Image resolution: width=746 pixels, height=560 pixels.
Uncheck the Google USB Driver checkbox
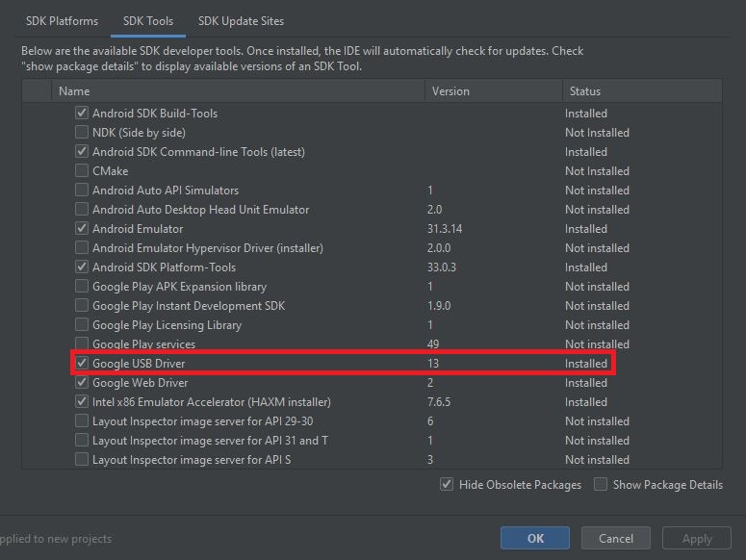pyautogui.click(x=82, y=363)
